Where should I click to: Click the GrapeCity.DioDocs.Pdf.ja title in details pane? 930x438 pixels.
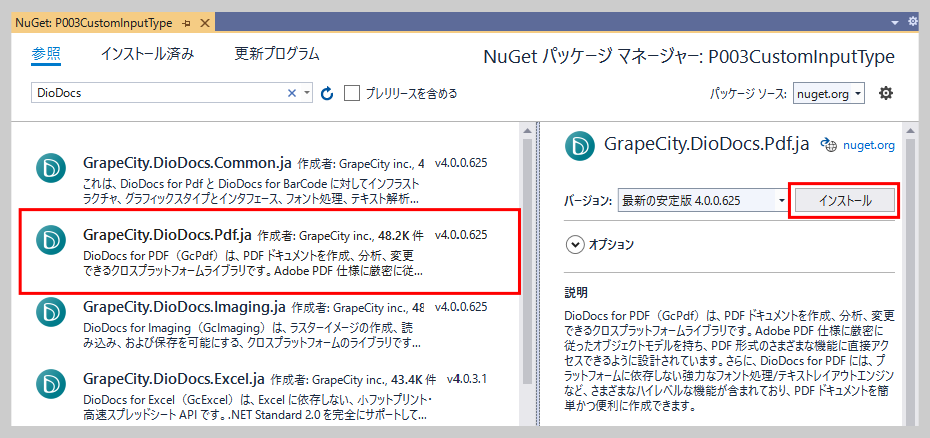click(706, 144)
